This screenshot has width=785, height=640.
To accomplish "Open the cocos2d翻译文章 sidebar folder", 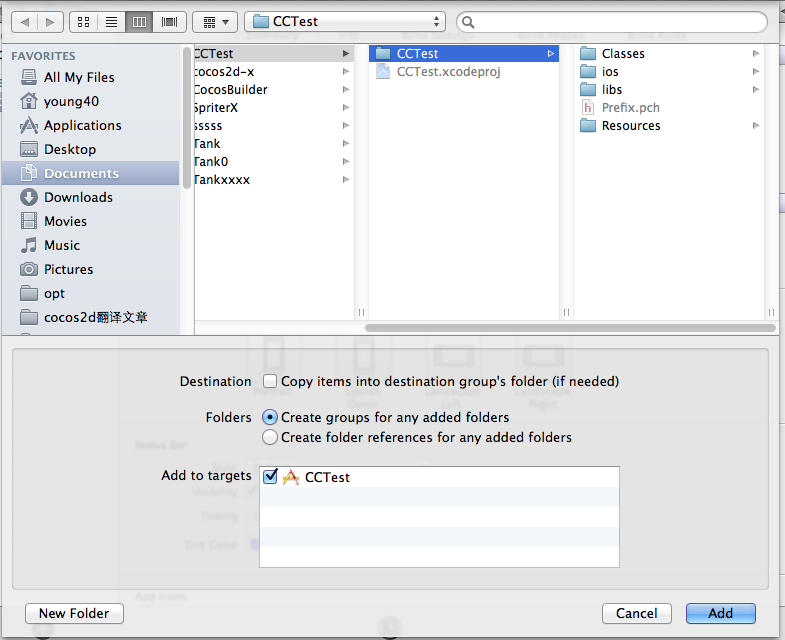I will tap(90, 317).
